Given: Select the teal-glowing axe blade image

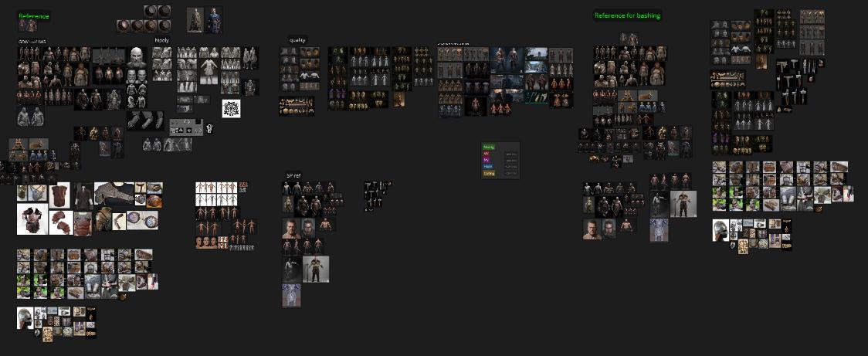Looking at the screenshot, I should (536, 97).
